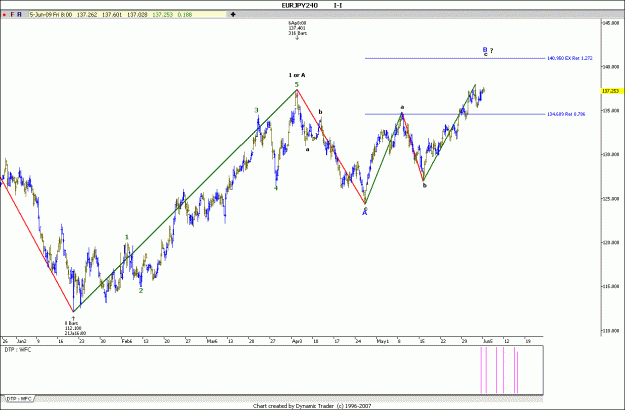Click the Apr3 date axis label
The width and height of the screenshot is (625, 410).
tap(297, 341)
